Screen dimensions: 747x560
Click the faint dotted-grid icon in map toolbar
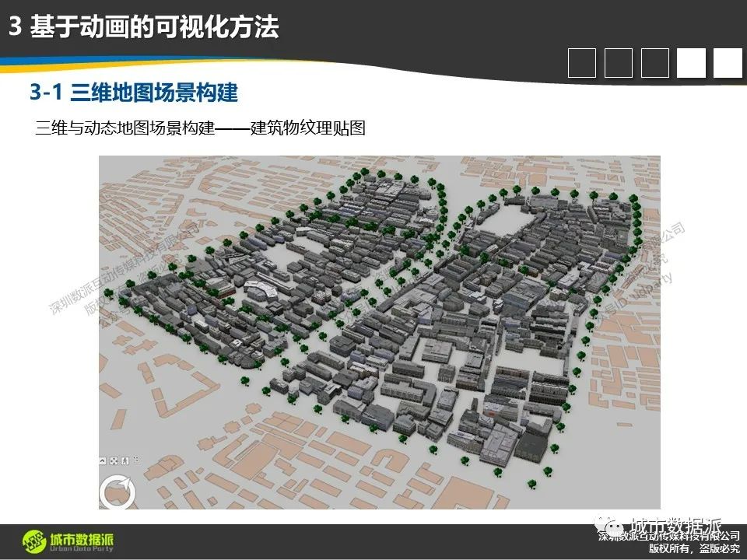coord(137,460)
